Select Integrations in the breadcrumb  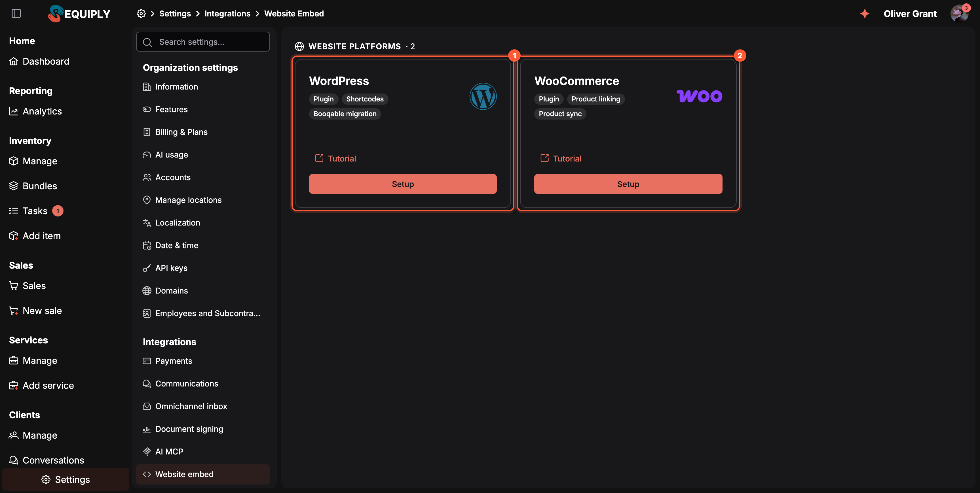tap(227, 14)
